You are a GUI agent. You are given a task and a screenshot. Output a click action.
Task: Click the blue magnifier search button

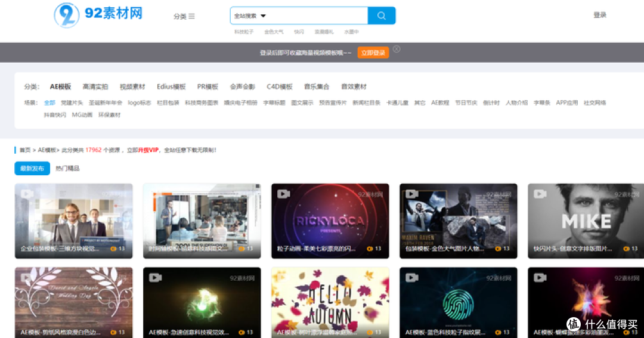tap(382, 15)
